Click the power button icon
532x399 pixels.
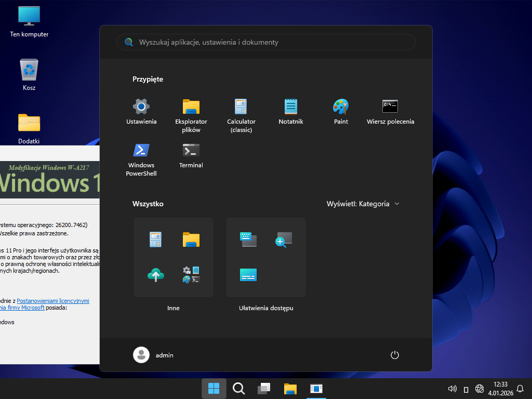(395, 355)
